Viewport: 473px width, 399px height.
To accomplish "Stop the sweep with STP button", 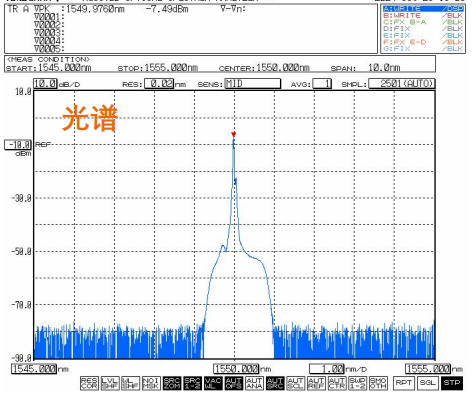I will coord(452,383).
